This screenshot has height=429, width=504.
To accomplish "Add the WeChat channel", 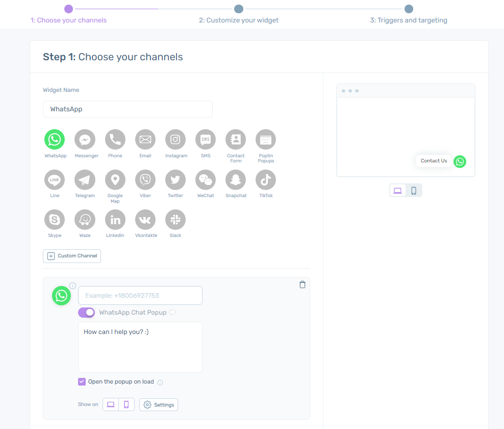I will (x=206, y=180).
